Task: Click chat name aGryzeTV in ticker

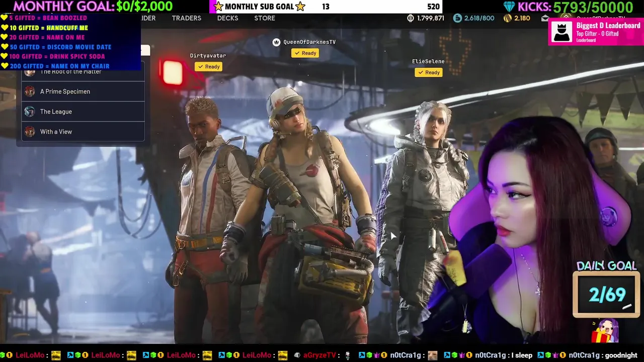Action: tap(320, 355)
